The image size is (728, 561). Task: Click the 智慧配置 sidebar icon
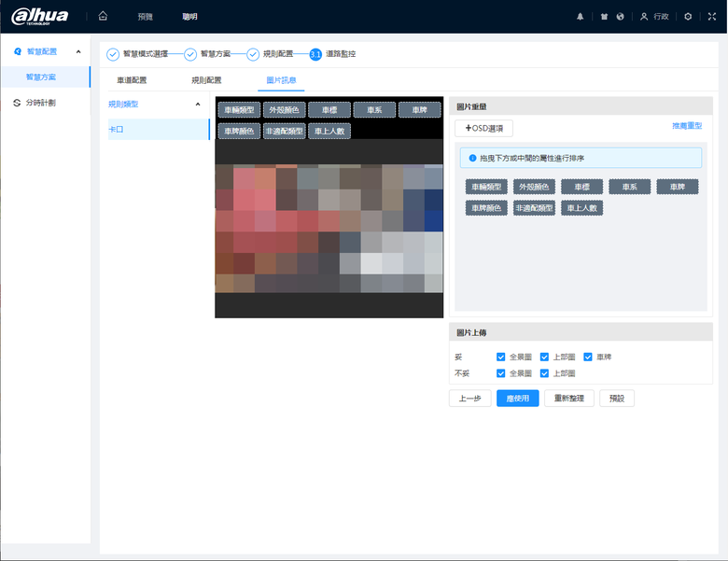[18, 51]
